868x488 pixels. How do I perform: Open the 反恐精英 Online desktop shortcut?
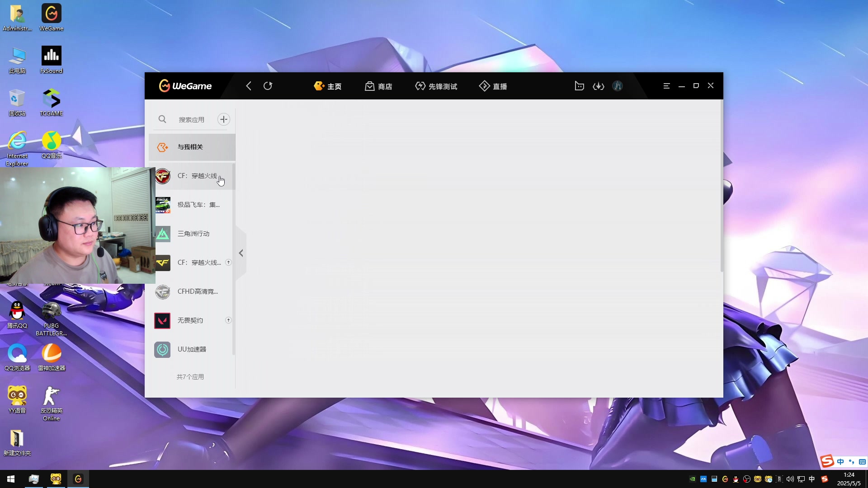52,404
